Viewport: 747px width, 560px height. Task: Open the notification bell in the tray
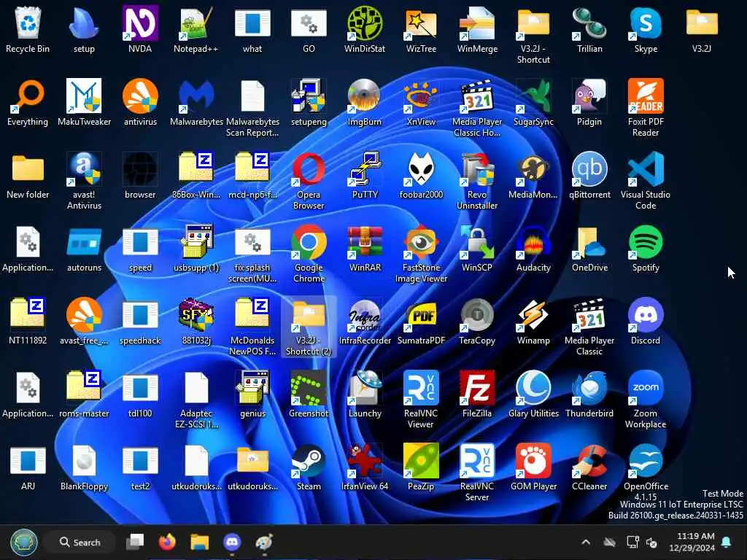[727, 542]
